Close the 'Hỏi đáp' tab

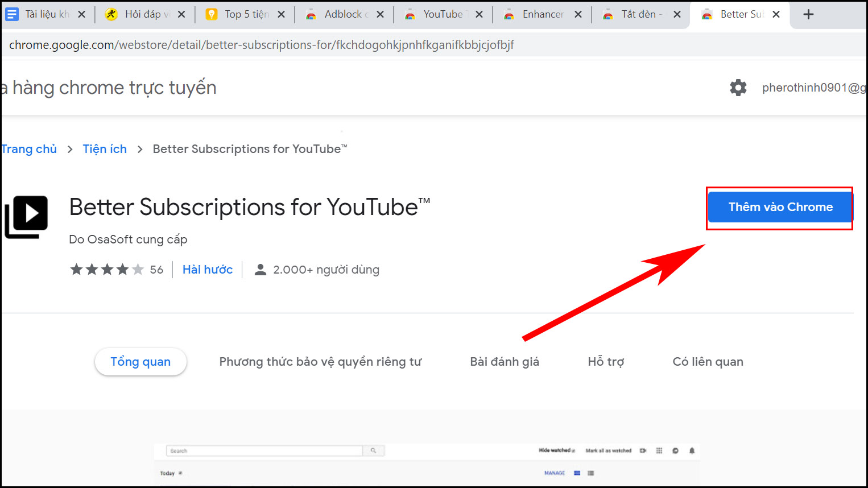point(181,14)
